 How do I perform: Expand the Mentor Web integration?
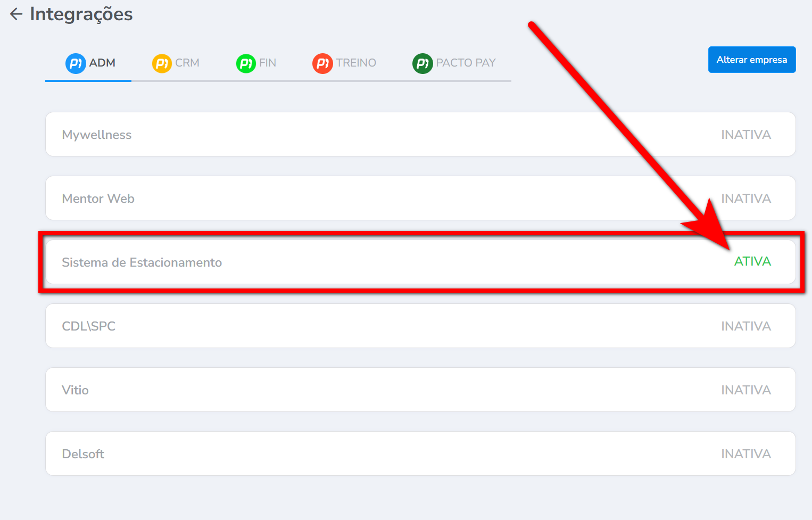[98, 199]
